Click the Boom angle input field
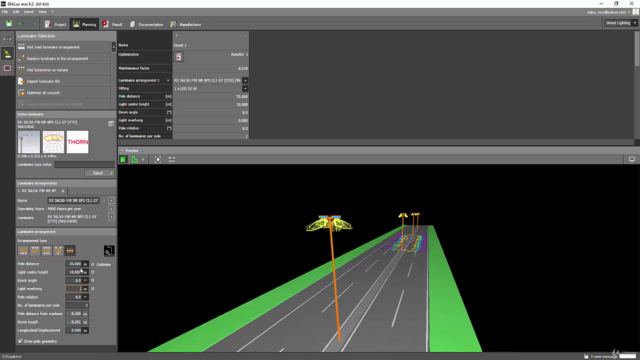The image size is (640, 360). coord(74,280)
